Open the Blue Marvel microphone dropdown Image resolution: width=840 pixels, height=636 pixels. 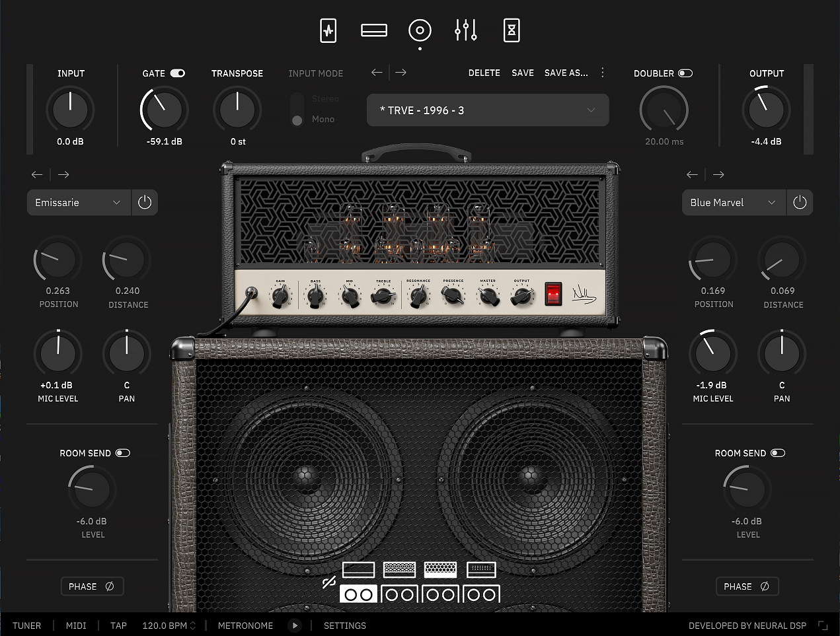coord(734,203)
